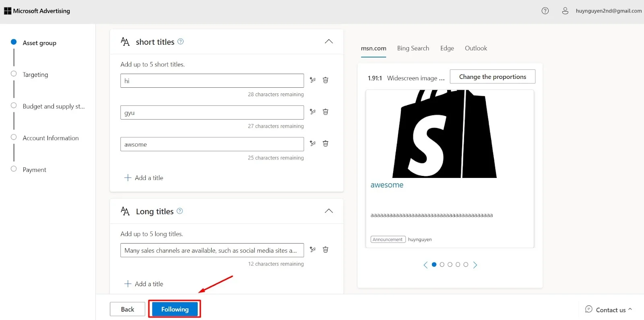Open the user account icon

pos(565,11)
